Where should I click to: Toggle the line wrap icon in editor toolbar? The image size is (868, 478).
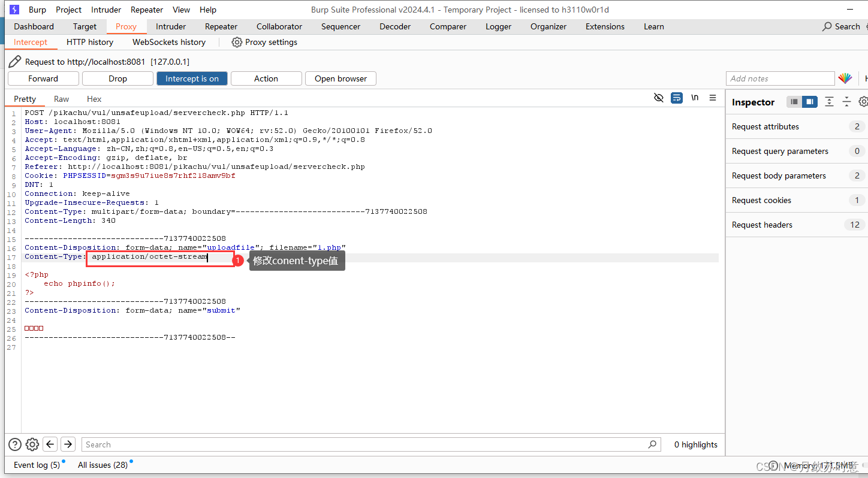(677, 98)
